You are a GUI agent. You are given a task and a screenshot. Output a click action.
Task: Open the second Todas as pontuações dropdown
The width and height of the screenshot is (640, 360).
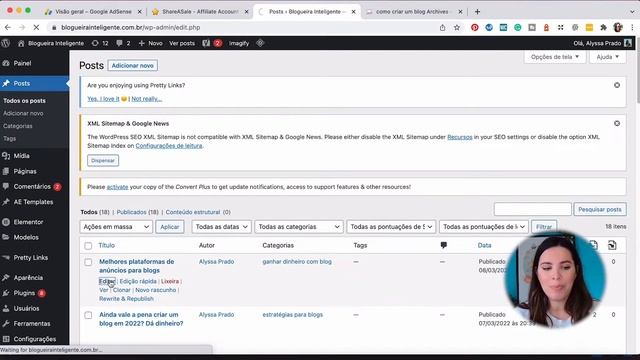[x=484, y=227]
